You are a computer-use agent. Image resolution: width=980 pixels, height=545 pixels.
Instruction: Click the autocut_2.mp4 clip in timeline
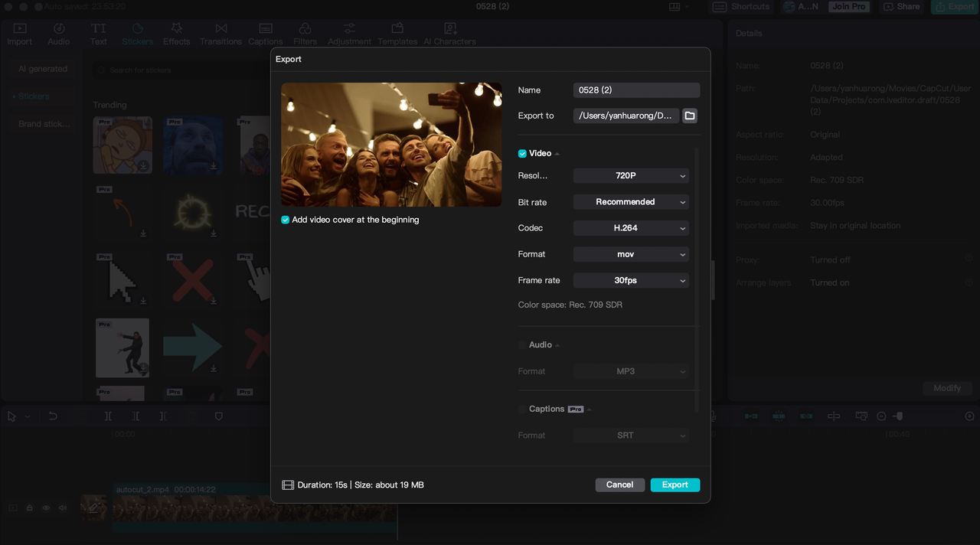pos(254,507)
